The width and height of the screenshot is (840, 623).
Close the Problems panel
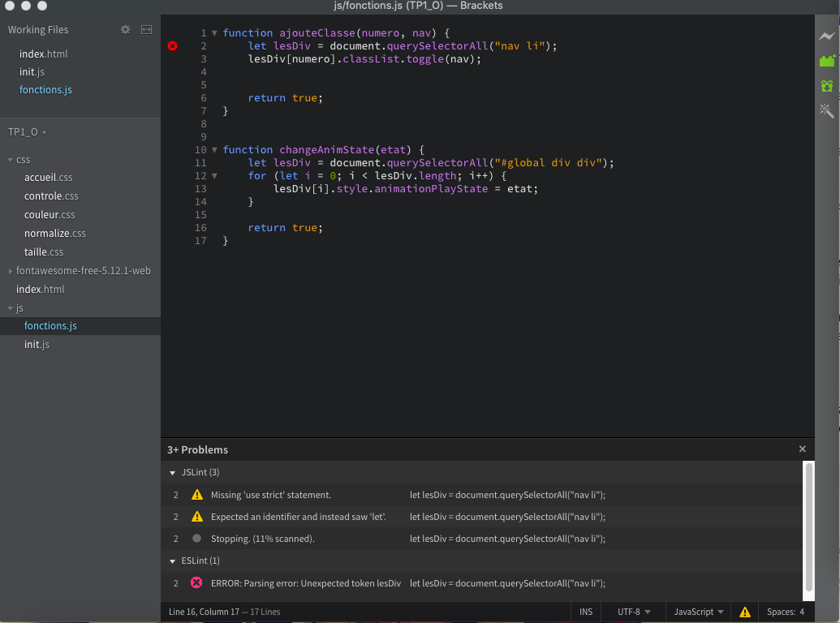802,449
